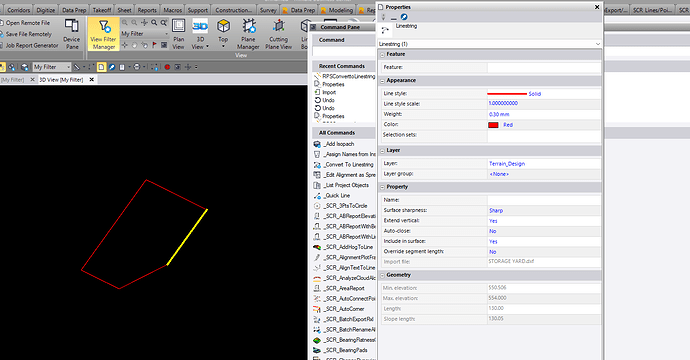Click the _SCR_AutoConnectPoi command icon
This screenshot has width=690, height=360.
click(317, 298)
